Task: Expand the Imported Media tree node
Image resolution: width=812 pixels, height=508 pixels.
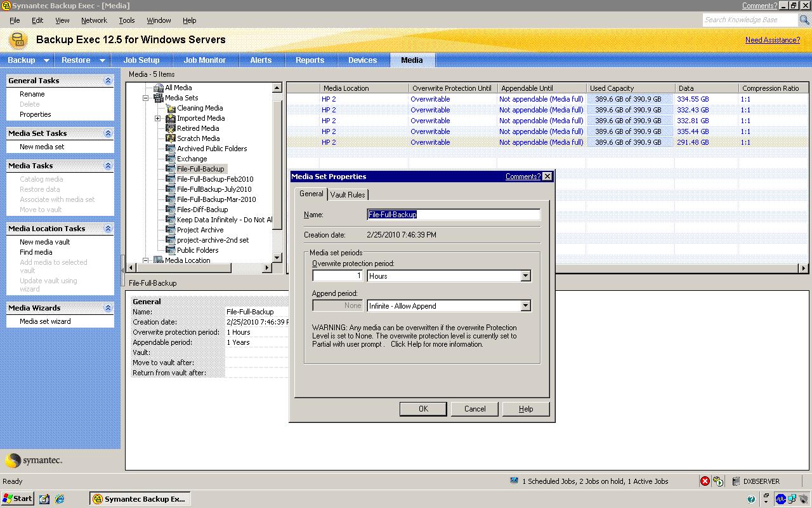Action: pos(158,118)
